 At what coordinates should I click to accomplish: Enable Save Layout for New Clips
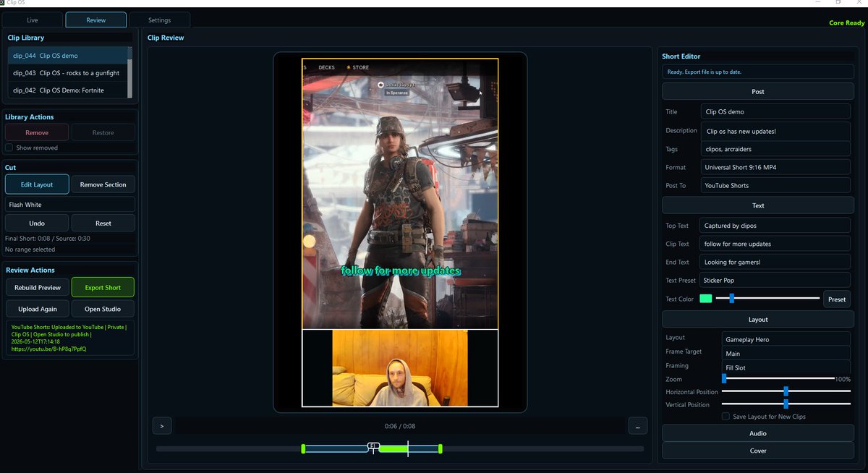(x=726, y=416)
